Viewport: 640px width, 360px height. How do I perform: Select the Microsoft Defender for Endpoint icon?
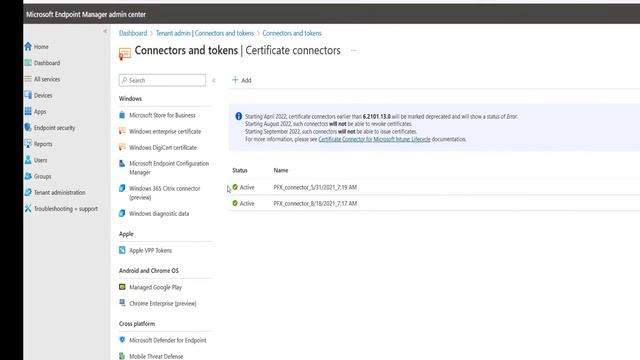(x=122, y=340)
